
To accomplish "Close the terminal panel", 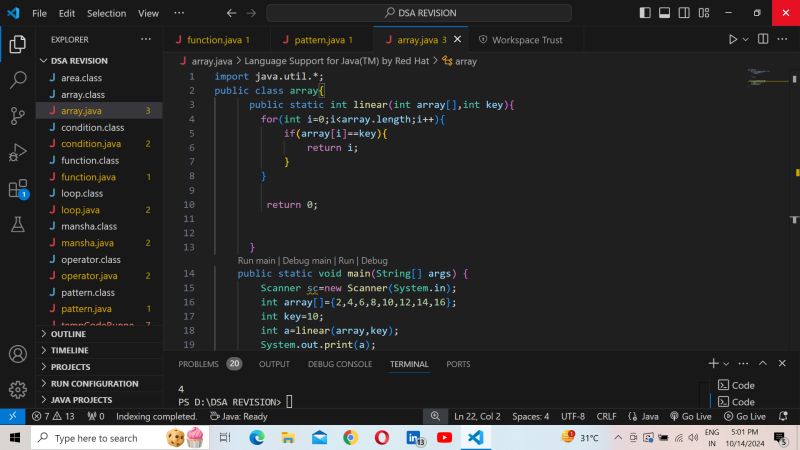I will pos(782,363).
